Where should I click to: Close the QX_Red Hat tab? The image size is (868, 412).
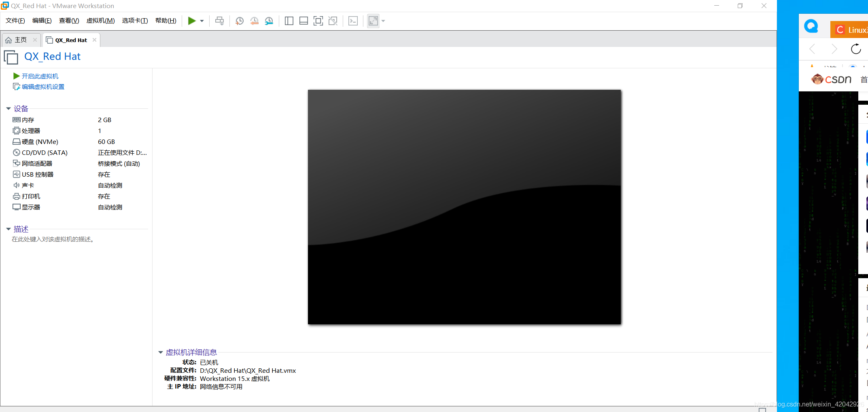coord(94,40)
